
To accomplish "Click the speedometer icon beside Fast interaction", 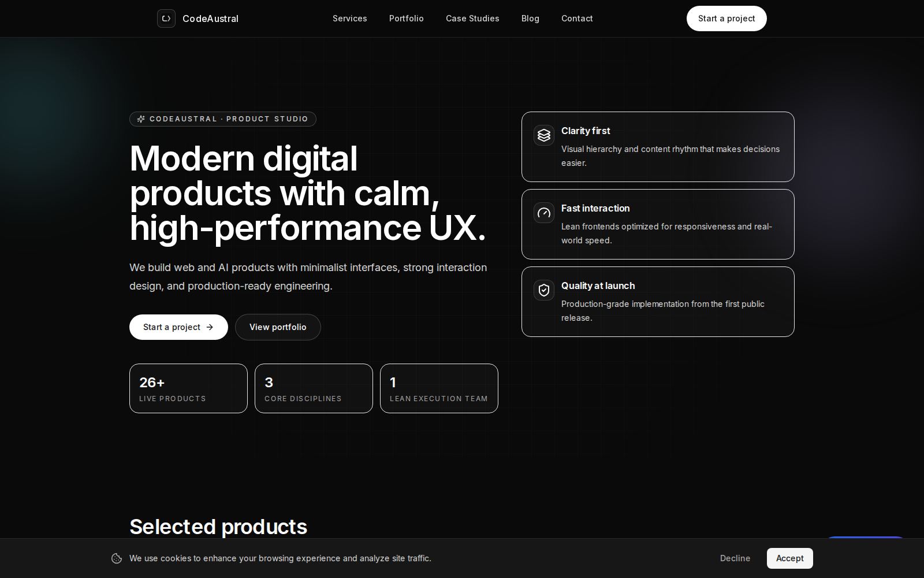I will click(x=544, y=213).
